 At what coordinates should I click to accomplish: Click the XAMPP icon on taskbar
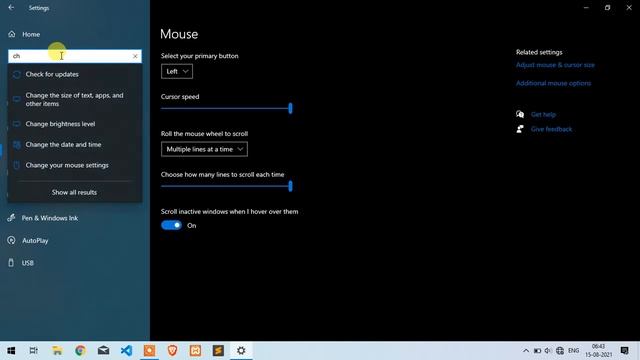[195, 350]
